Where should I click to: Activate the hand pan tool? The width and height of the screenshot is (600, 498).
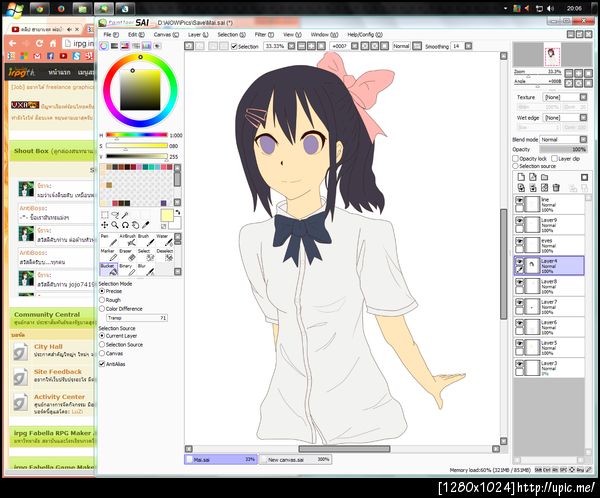pyautogui.click(x=135, y=225)
